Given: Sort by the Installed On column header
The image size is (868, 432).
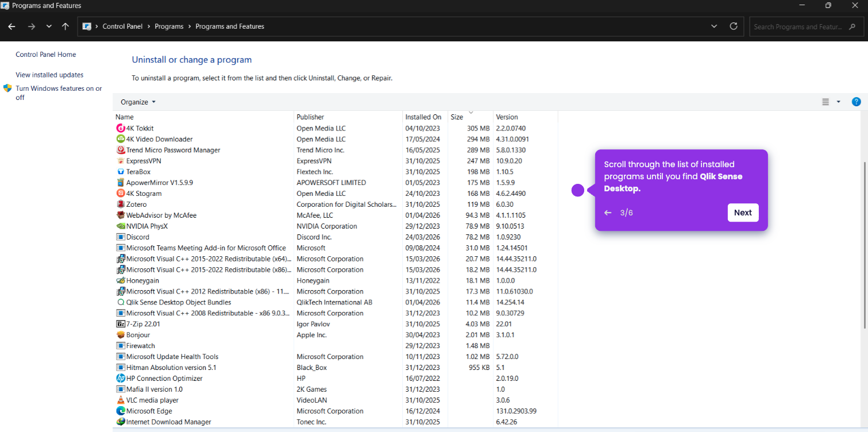Looking at the screenshot, I should 425,117.
